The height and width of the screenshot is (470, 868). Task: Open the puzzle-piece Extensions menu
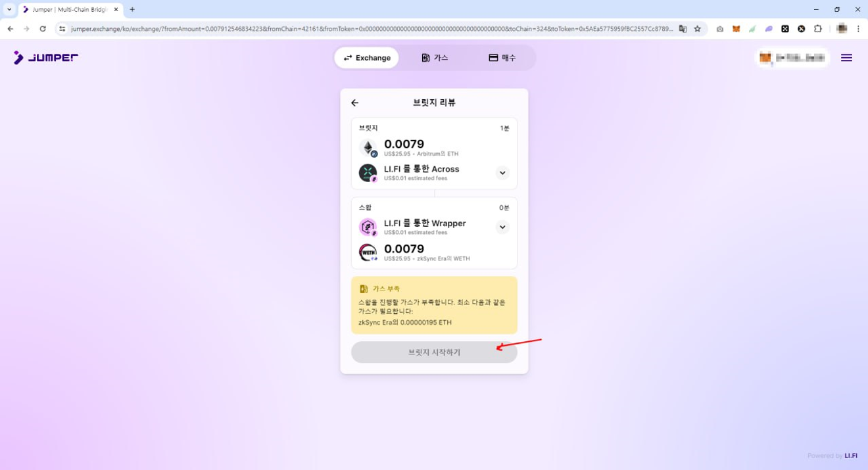pyautogui.click(x=818, y=29)
